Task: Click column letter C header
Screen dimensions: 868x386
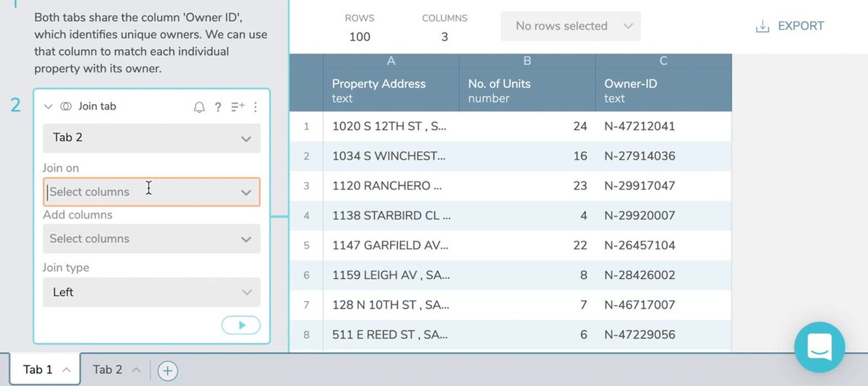Action: coord(663,61)
